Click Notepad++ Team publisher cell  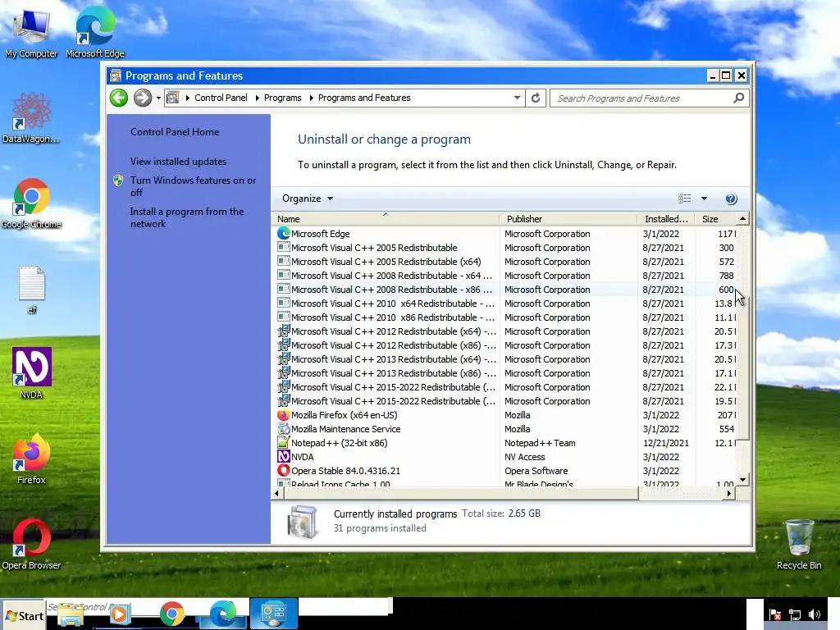tap(540, 443)
